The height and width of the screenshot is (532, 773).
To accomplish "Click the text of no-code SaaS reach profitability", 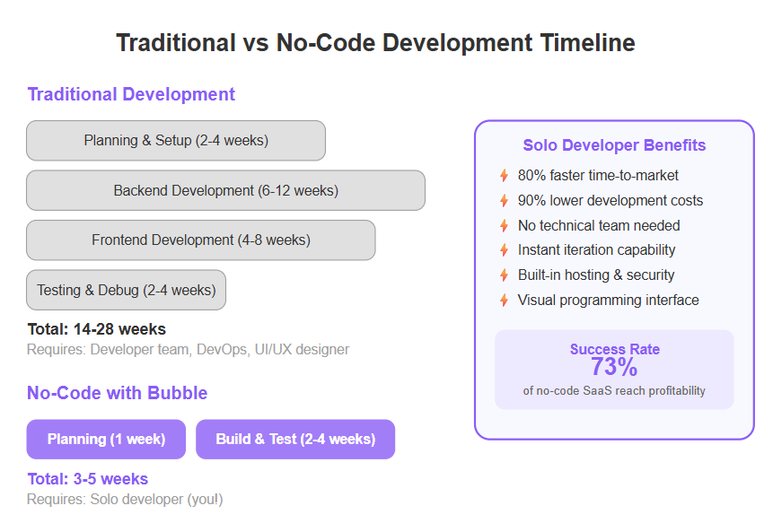I will [614, 390].
